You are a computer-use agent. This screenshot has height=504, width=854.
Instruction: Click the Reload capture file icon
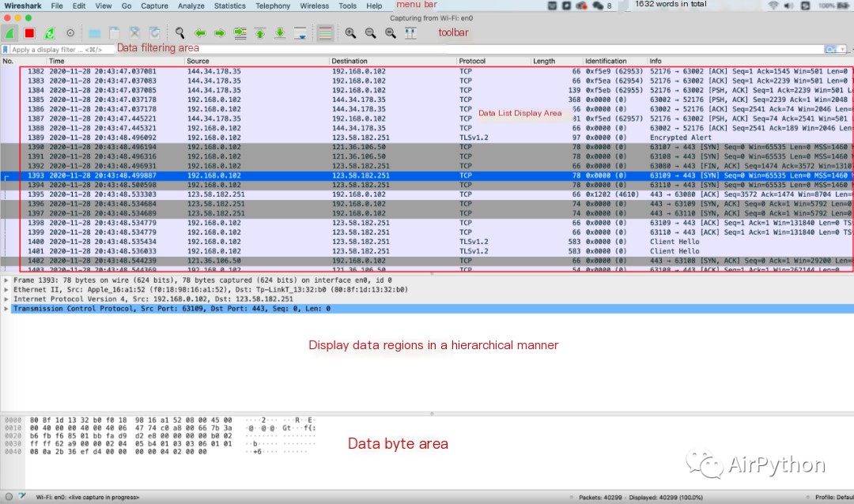pos(155,33)
